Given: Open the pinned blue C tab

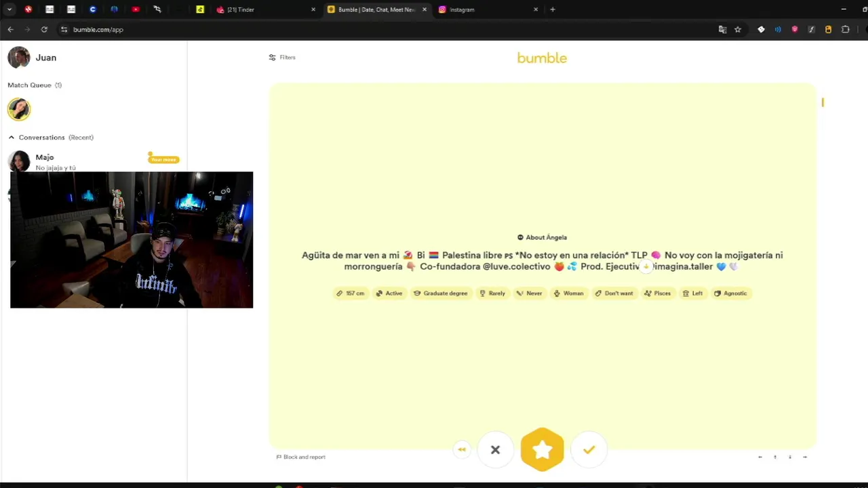Looking at the screenshot, I should [93, 9].
